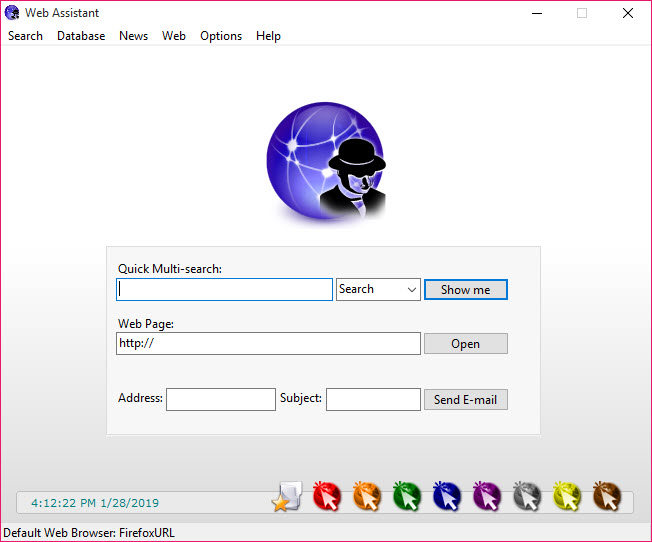Viewport: 652px width, 542px height.
Task: Click the e-mail Address field
Action: point(221,399)
